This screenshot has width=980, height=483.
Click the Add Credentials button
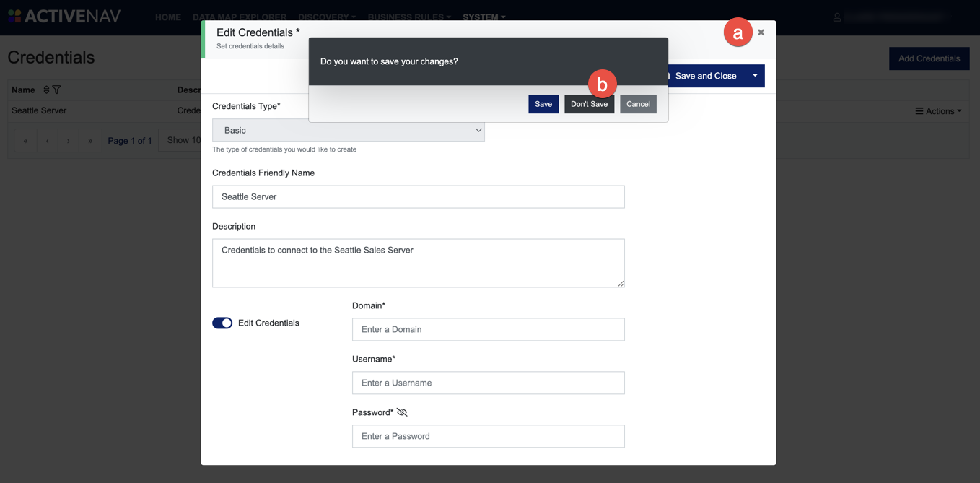point(929,58)
